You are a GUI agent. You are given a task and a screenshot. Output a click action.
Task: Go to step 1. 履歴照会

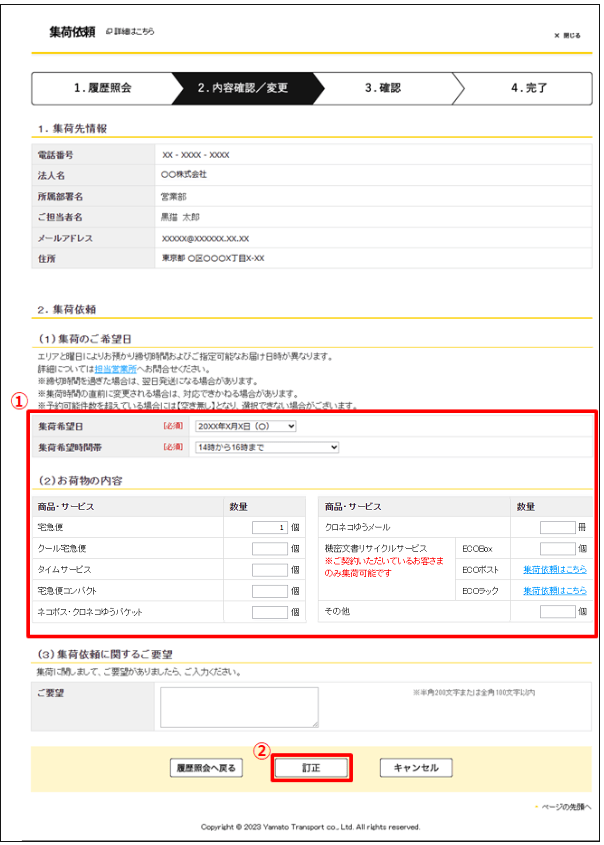click(x=102, y=88)
